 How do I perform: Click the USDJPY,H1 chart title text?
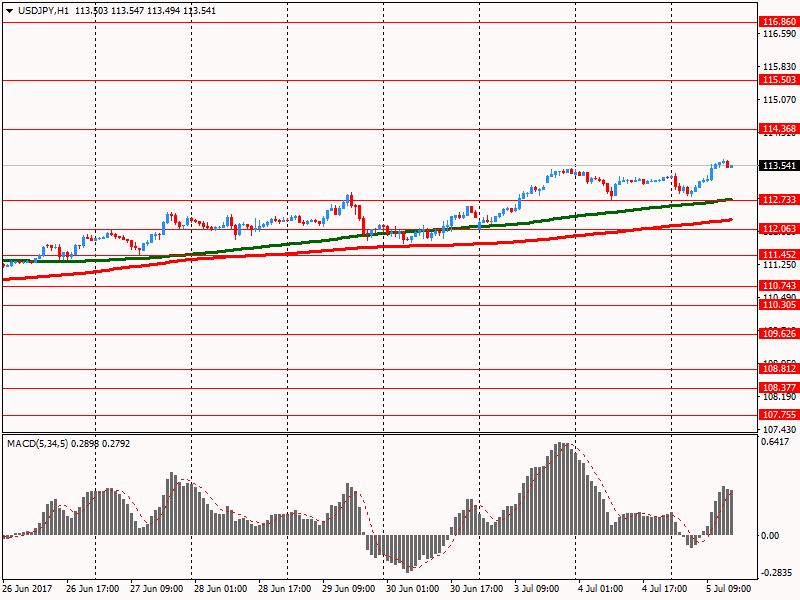coord(43,11)
